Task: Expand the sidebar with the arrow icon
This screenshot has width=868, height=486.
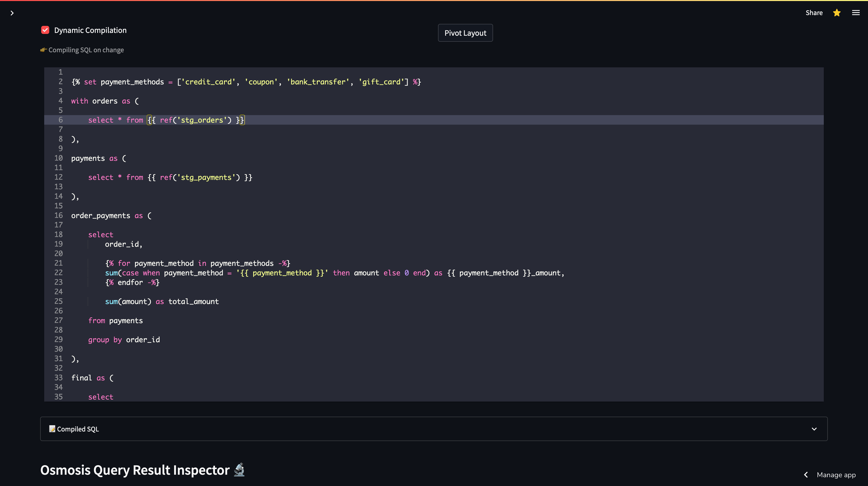Action: click(x=12, y=13)
